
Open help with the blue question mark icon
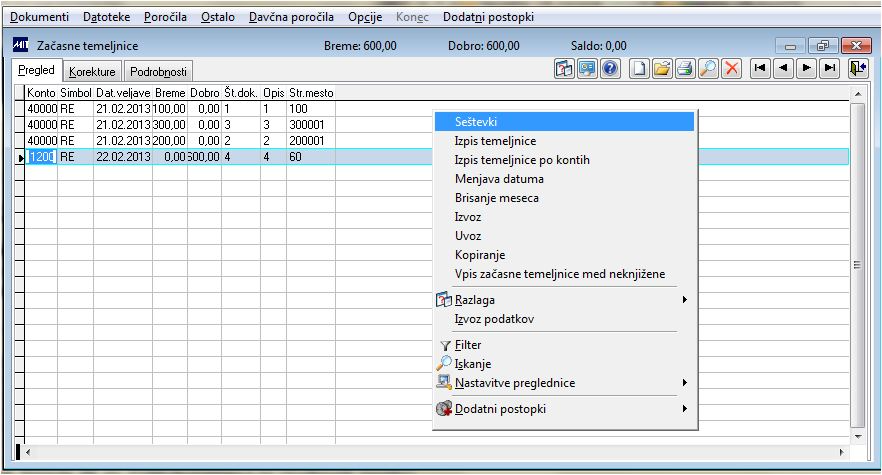tap(610, 69)
